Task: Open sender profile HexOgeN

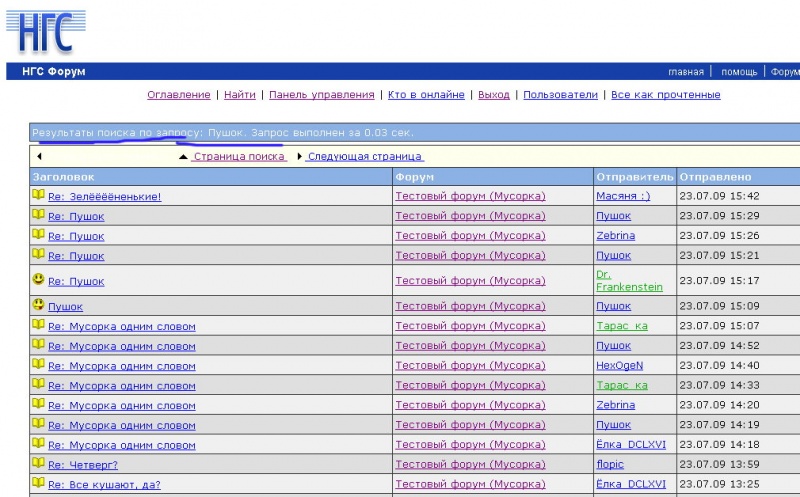Action: coord(619,365)
